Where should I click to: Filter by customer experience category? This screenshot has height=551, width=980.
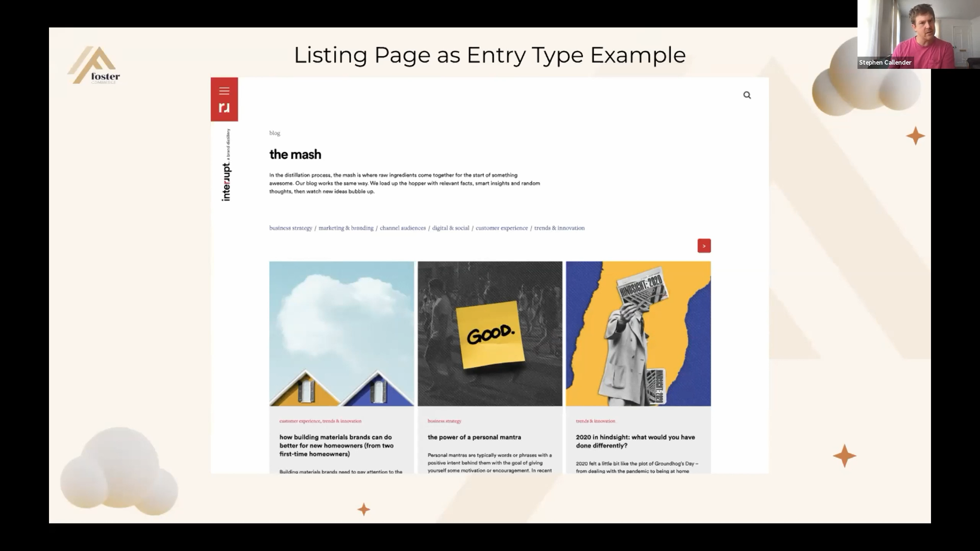coord(502,228)
